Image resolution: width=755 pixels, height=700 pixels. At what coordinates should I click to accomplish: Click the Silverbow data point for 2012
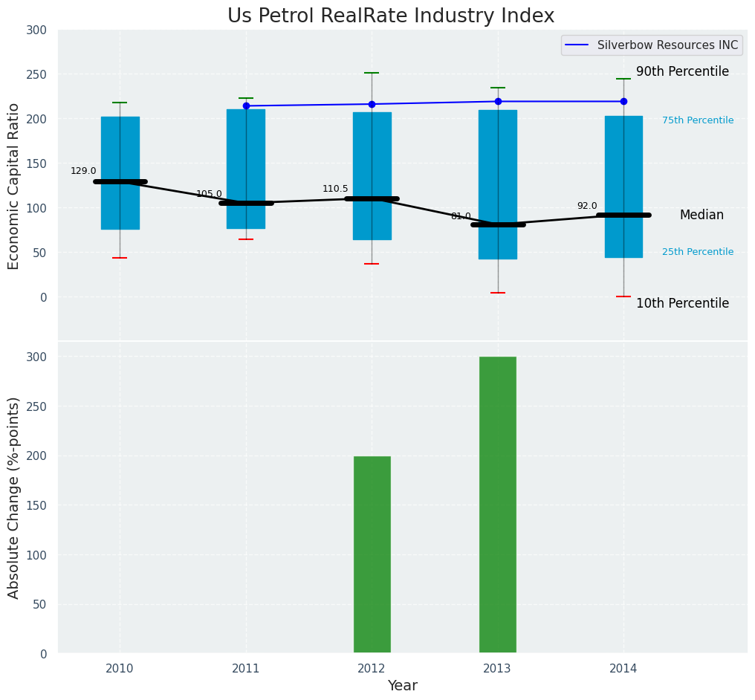[372, 105]
